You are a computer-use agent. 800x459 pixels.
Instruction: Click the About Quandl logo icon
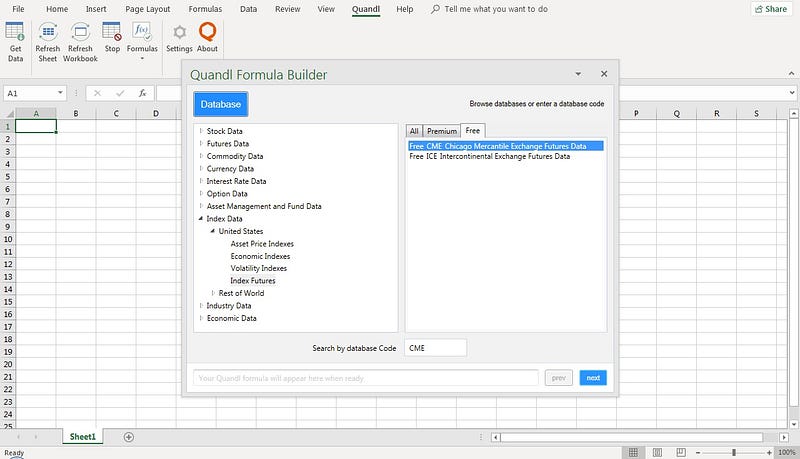pyautogui.click(x=207, y=32)
